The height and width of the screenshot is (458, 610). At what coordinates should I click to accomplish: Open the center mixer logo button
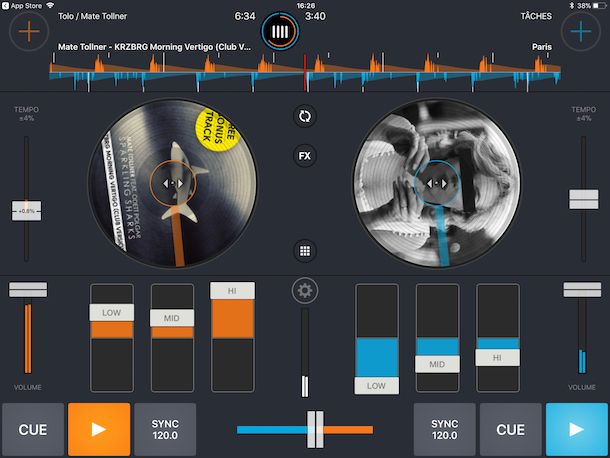(280, 32)
